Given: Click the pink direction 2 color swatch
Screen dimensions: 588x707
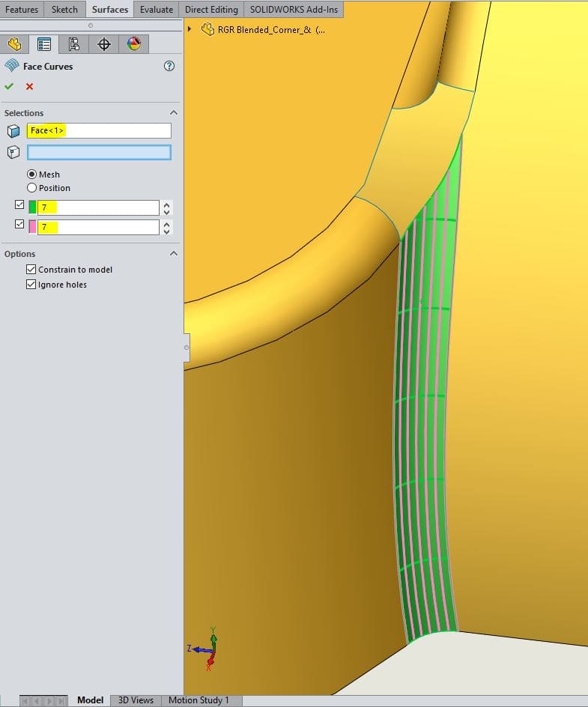Looking at the screenshot, I should (x=32, y=226).
